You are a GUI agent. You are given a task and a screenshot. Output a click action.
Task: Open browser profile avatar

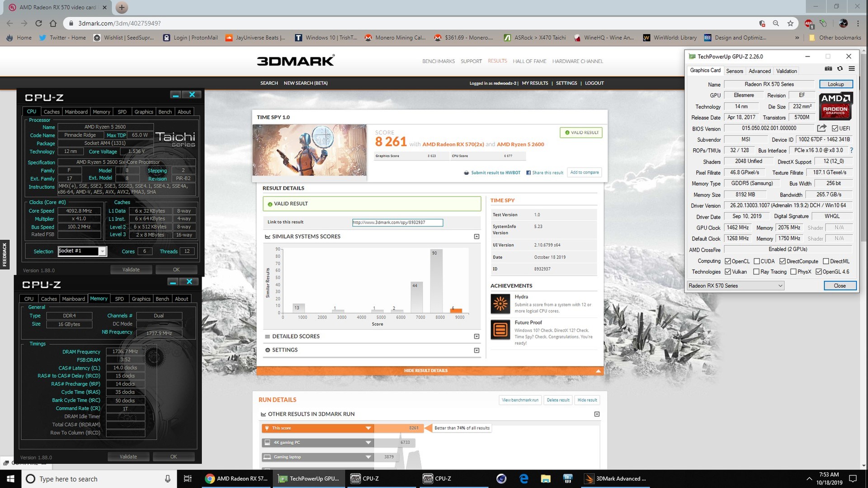tap(843, 23)
